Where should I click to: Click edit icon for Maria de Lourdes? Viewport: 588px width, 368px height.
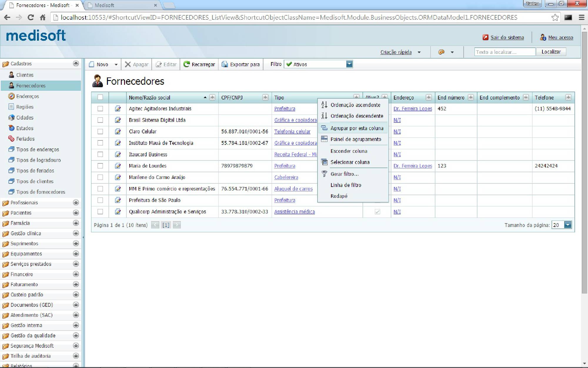coord(118,166)
